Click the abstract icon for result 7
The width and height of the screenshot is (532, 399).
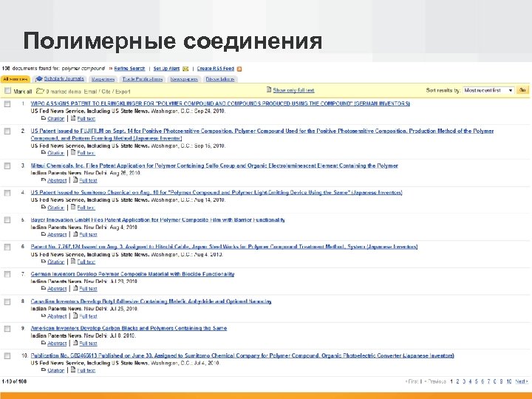pyautogui.click(x=44, y=288)
